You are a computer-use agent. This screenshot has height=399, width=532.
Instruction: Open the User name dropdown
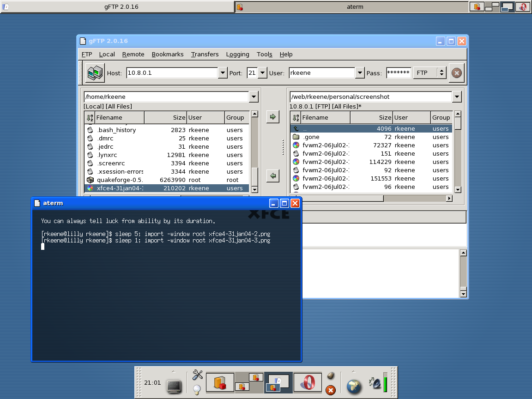360,73
